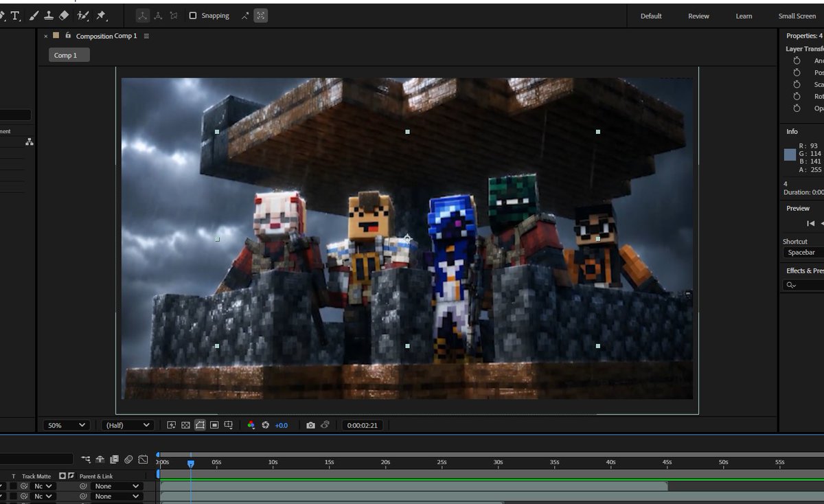Open the Info panel header
The image size is (824, 504).
click(x=792, y=131)
